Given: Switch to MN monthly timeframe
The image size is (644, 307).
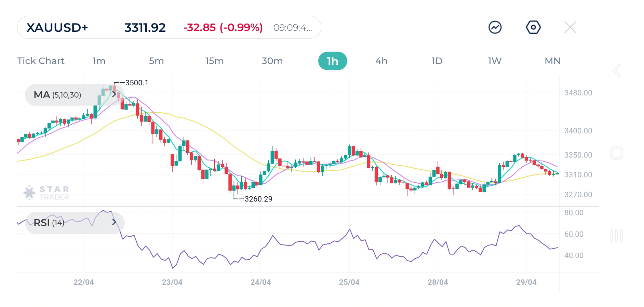Looking at the screenshot, I should (x=552, y=61).
